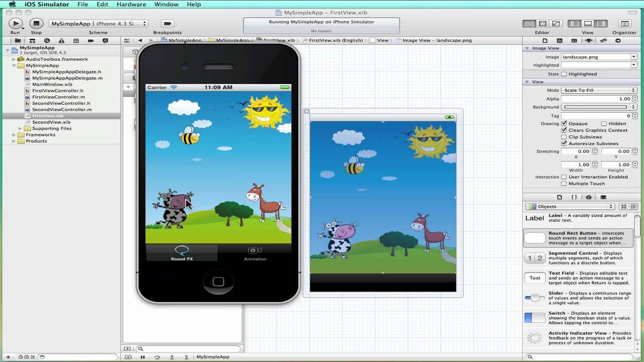644x362 pixels.
Task: Open the Identity inspector tab
Action: pos(574,41)
